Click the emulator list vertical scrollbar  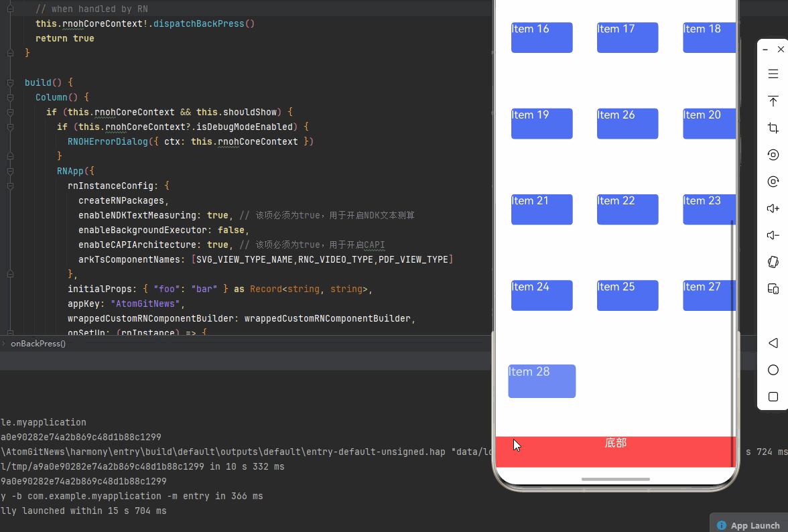[x=732, y=343]
